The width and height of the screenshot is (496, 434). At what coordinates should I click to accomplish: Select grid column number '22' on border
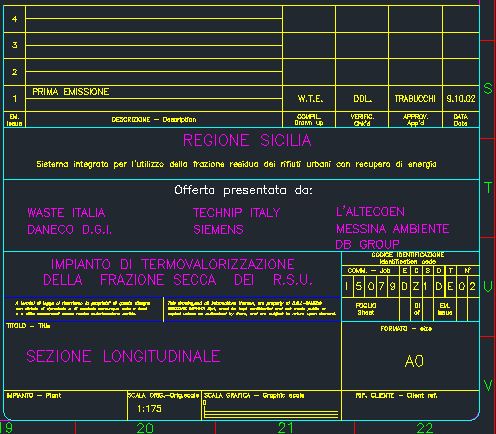pos(425,428)
